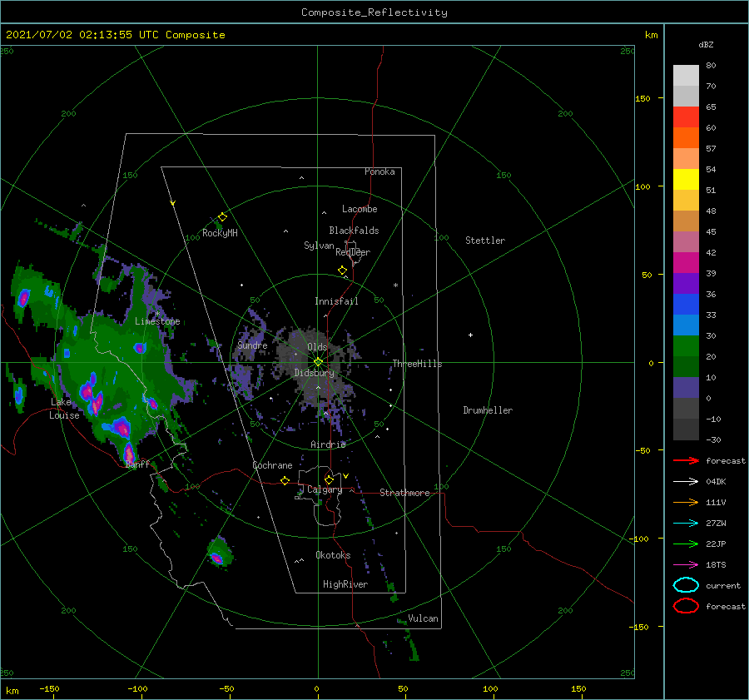Click the red forecast ellipse in the legend
Viewport: 749px width, 700px height.
[x=686, y=606]
